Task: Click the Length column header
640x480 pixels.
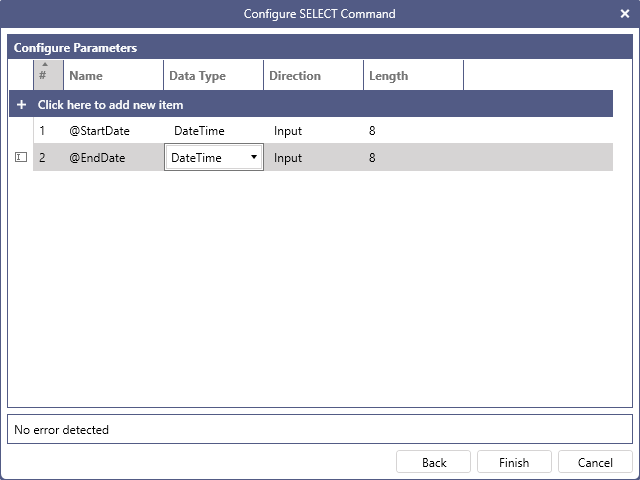Action: 413,76
